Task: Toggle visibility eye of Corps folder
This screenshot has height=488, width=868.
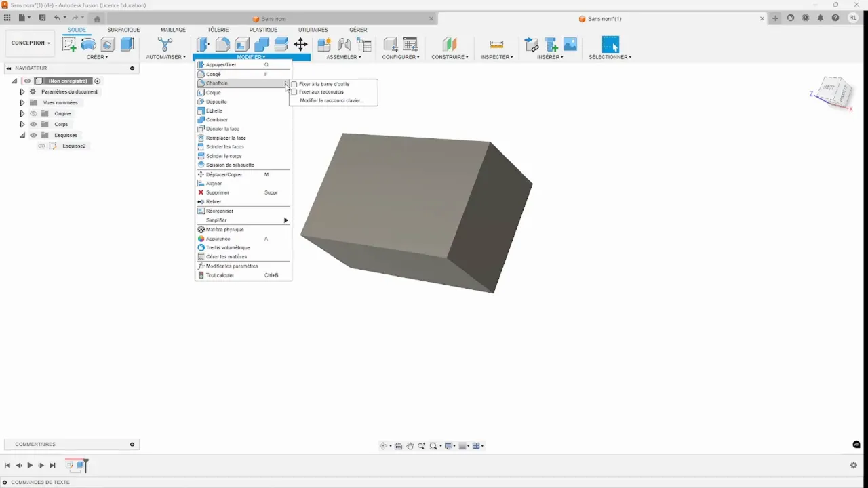Action: click(x=33, y=124)
